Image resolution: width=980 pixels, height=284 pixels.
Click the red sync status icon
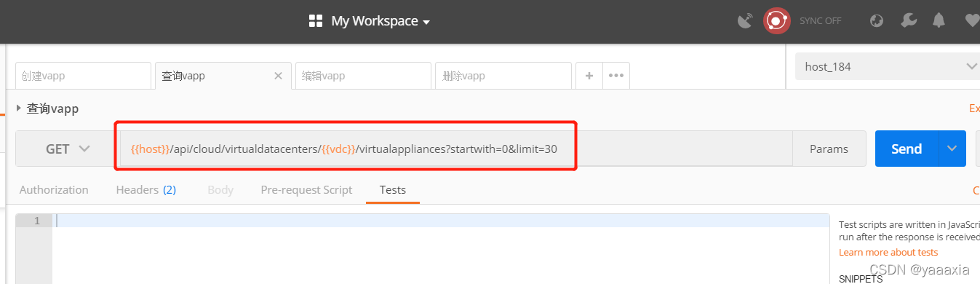pyautogui.click(x=776, y=21)
